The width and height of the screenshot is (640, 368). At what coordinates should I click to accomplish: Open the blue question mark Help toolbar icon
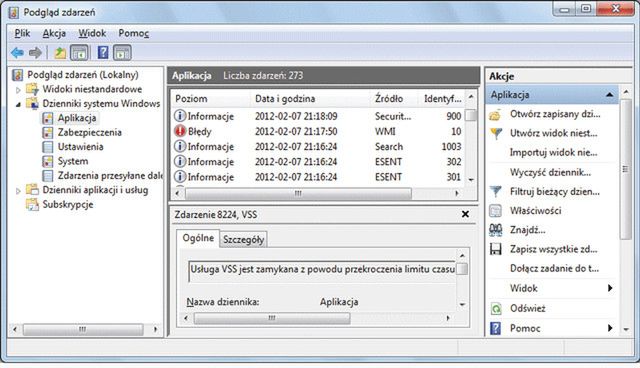pos(103,53)
